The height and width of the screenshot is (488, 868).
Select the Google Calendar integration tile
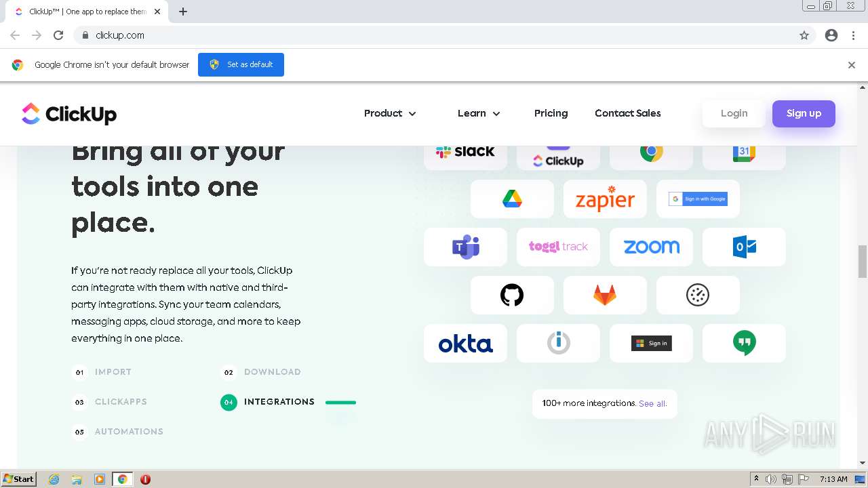pyautogui.click(x=744, y=157)
